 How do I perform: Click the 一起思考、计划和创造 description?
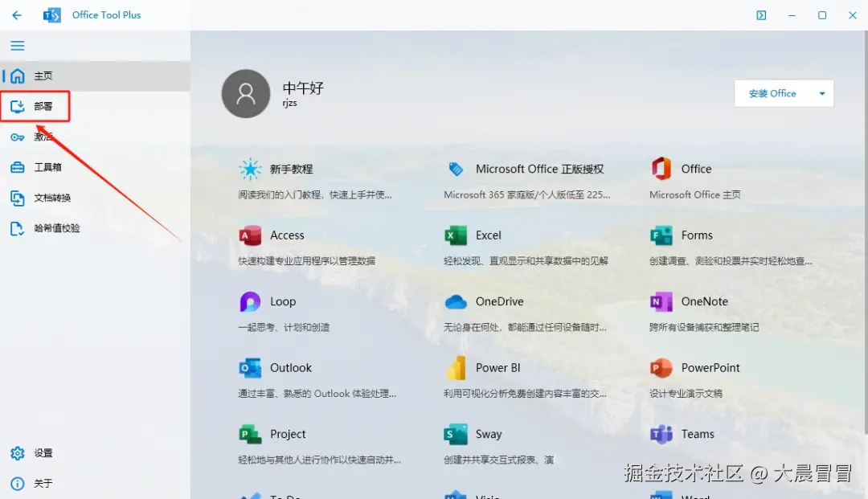(284, 327)
